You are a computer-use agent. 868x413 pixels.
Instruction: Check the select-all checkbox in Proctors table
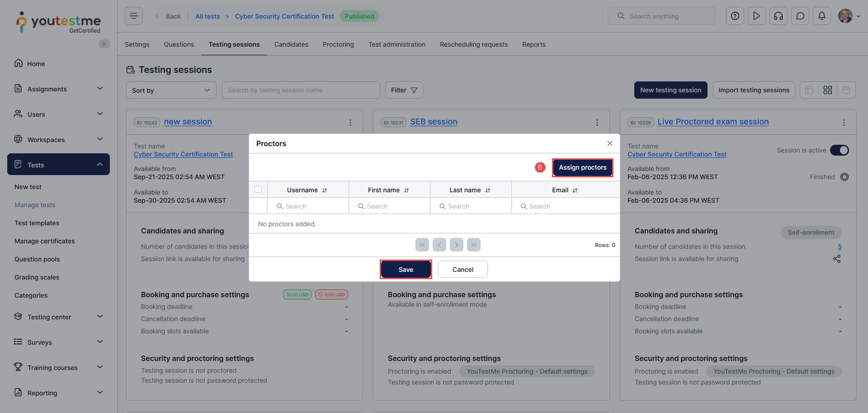pos(258,189)
